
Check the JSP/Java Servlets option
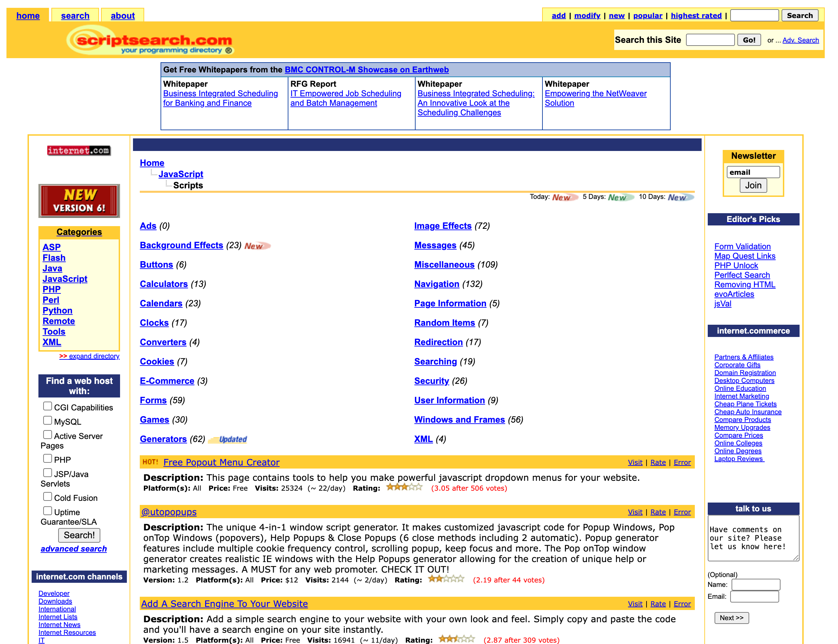(48, 473)
